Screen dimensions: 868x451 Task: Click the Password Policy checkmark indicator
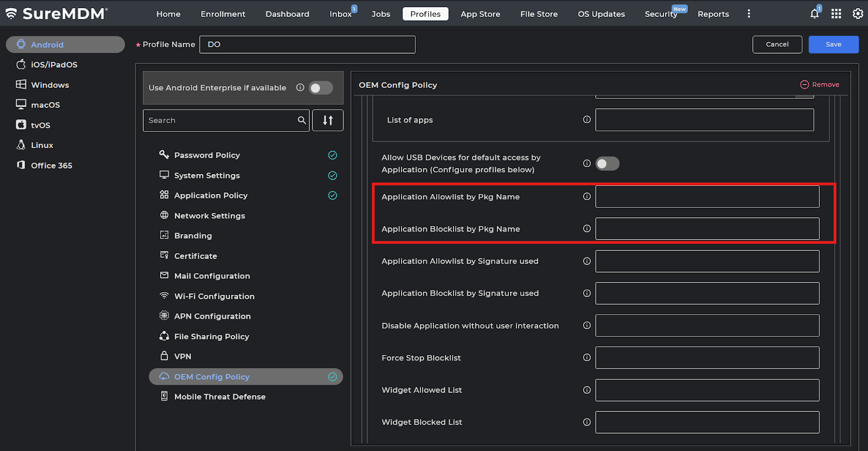click(333, 155)
